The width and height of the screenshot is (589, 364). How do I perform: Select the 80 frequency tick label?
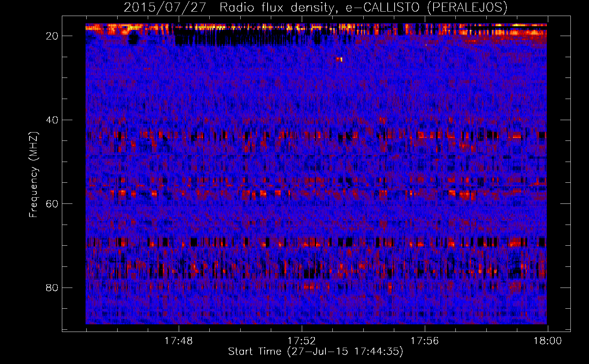[52, 288]
